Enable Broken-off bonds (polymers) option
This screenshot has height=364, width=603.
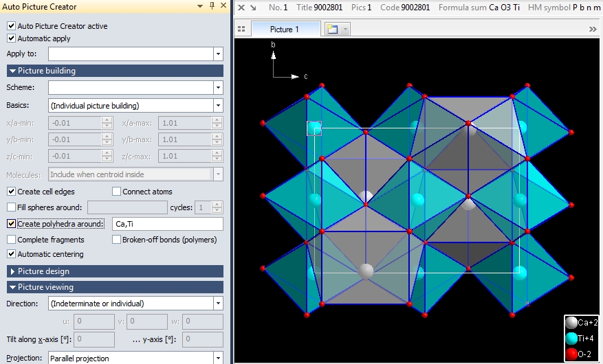116,240
